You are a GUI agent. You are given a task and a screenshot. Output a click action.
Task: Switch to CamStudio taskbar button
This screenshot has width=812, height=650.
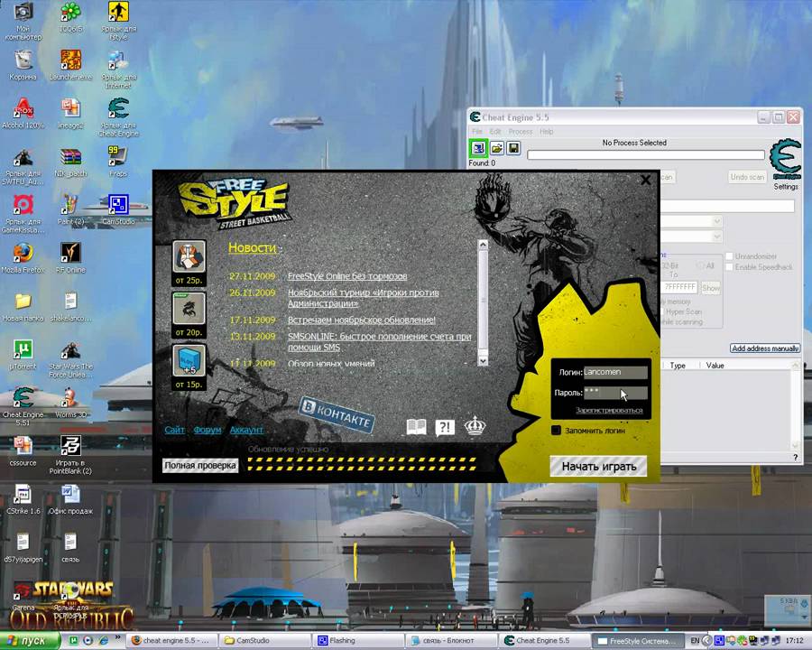[265, 641]
